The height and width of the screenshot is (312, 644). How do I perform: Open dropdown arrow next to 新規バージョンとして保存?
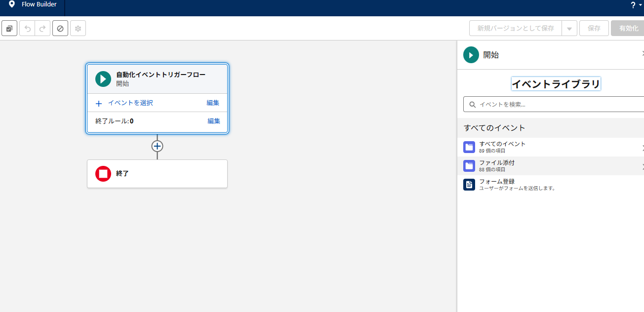point(569,29)
